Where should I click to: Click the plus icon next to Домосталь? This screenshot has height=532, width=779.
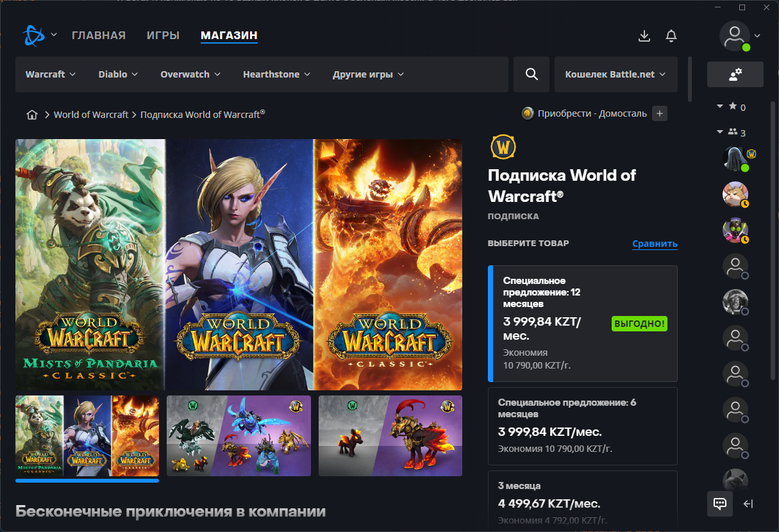pyautogui.click(x=660, y=114)
